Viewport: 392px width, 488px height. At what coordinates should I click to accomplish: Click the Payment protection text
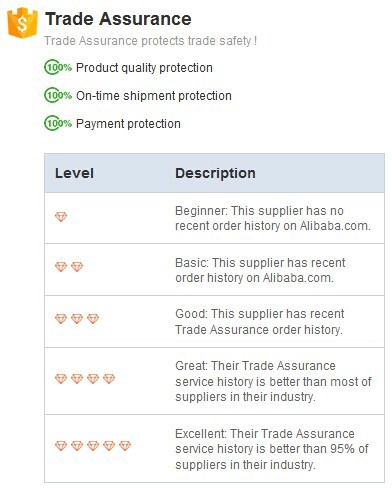pyautogui.click(x=128, y=124)
